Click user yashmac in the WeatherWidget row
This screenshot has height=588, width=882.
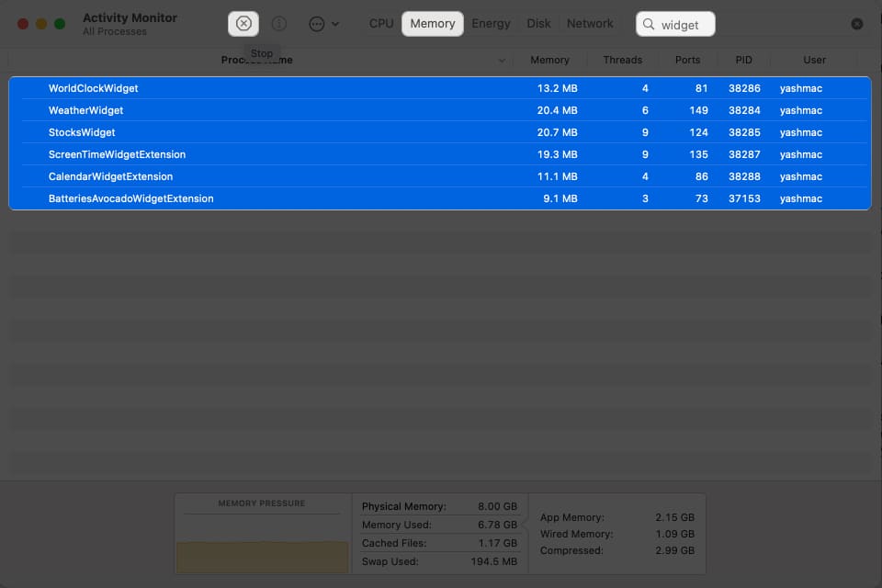click(x=801, y=110)
